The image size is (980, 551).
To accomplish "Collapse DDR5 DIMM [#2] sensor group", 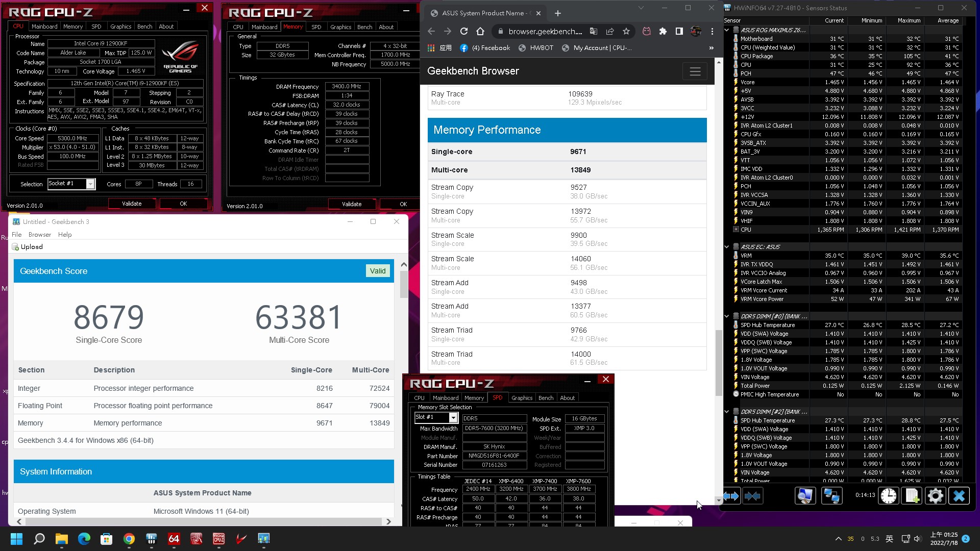I will (727, 412).
